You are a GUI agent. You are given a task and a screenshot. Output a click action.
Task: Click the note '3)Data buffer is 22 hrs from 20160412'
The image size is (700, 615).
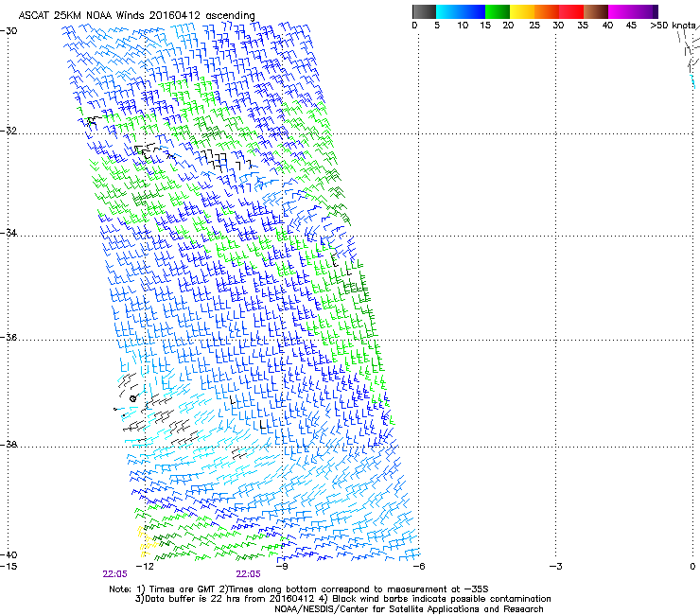click(x=224, y=599)
